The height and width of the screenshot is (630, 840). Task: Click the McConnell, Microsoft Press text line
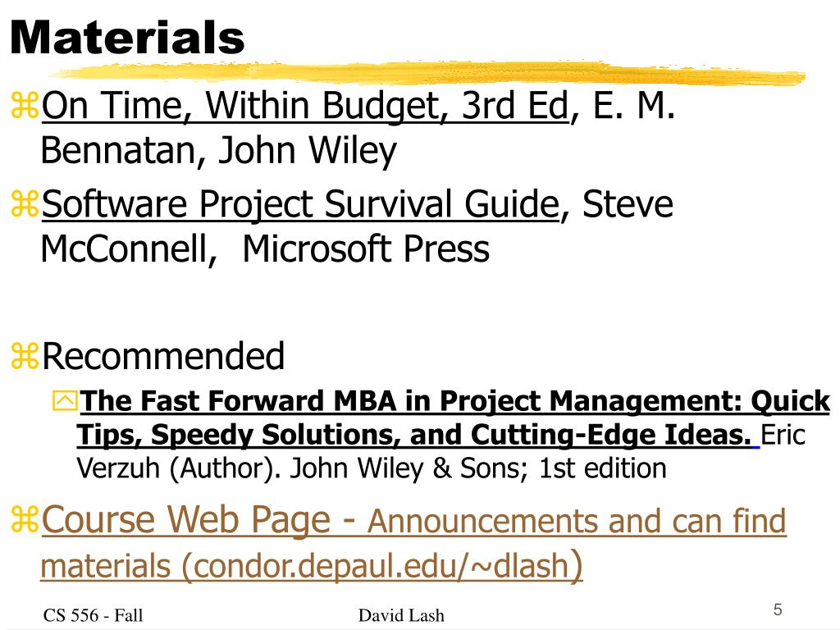[x=265, y=249]
